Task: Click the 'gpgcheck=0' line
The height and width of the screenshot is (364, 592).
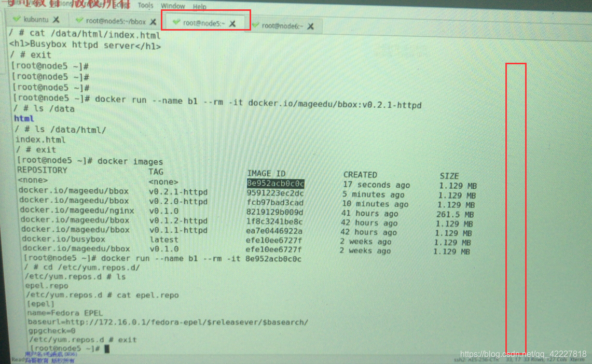Action: coord(52,331)
